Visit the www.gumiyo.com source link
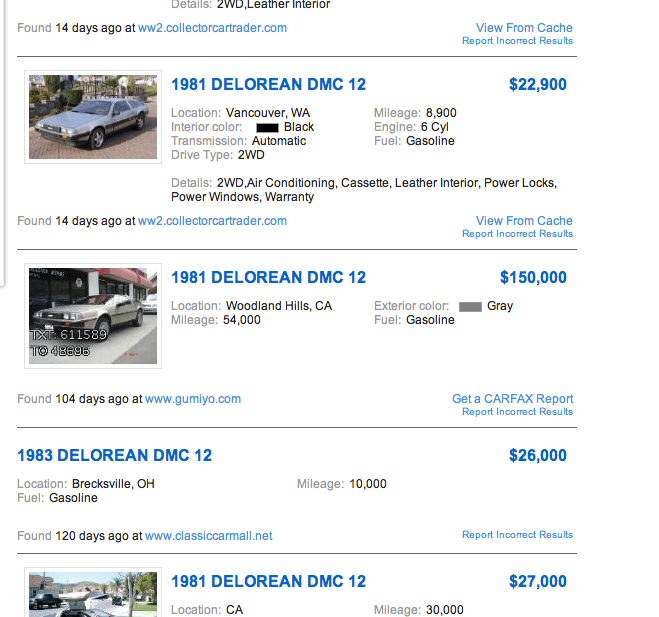The width and height of the screenshot is (659, 617). [193, 399]
